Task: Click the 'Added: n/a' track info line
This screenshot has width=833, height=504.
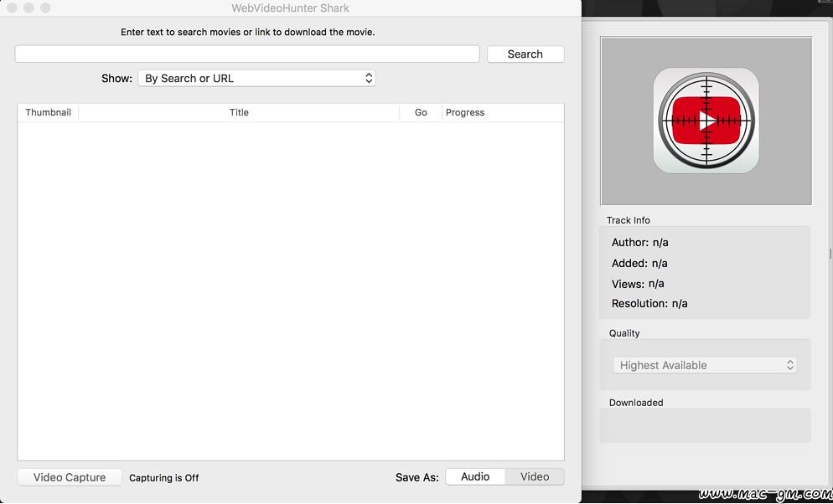Action: pos(639,263)
